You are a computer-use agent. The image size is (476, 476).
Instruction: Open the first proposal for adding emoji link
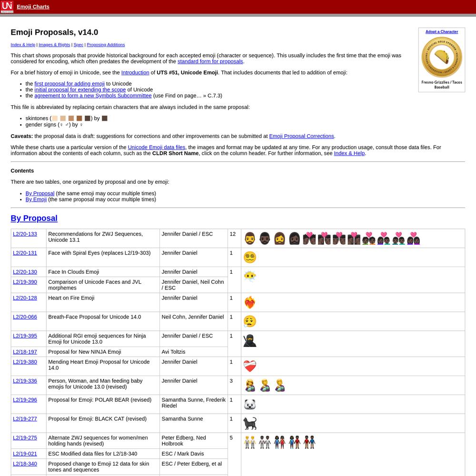(x=69, y=84)
